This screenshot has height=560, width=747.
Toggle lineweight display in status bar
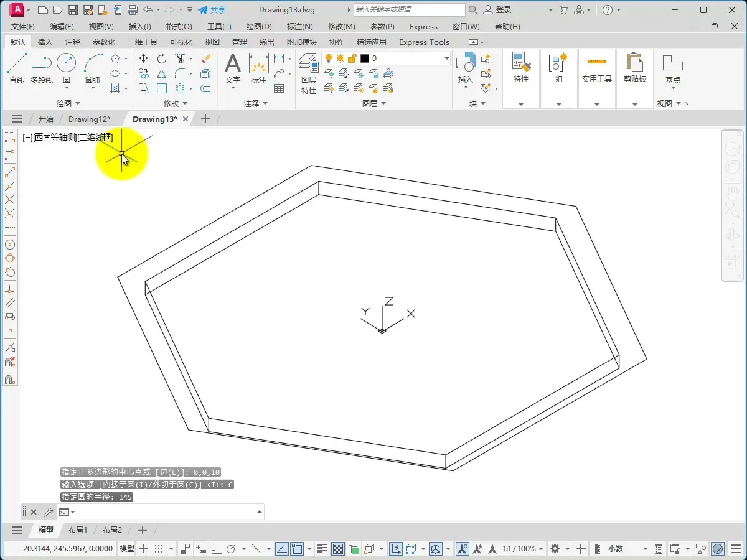(322, 549)
